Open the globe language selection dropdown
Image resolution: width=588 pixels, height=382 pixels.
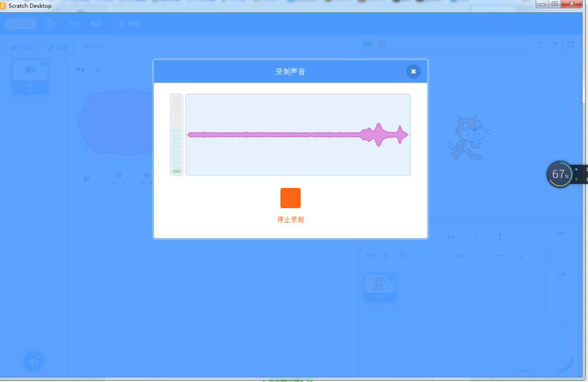click(51, 24)
